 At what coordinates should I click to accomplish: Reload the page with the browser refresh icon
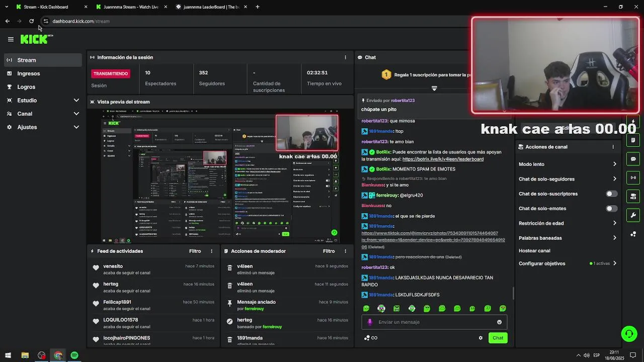tap(31, 21)
